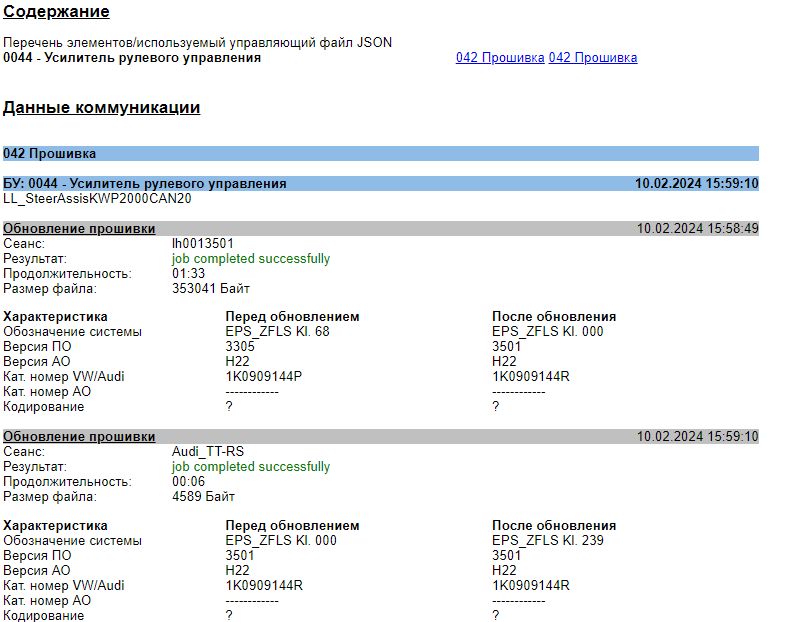Click part number '1K0909144P'
The width and height of the screenshot is (786, 622).
[x=264, y=376]
